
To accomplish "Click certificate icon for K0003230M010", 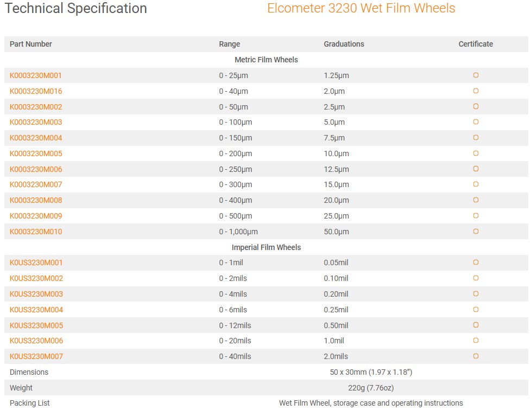I will (x=476, y=232).
